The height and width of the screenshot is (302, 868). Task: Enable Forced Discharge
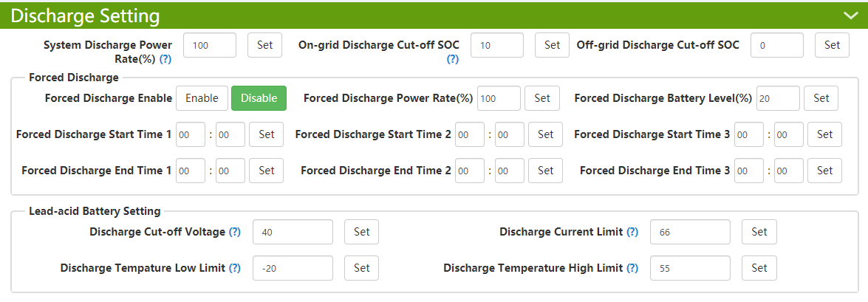pyautogui.click(x=202, y=98)
